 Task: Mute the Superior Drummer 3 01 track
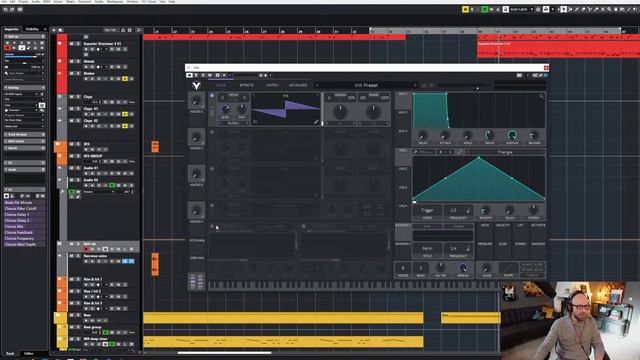pos(71,44)
